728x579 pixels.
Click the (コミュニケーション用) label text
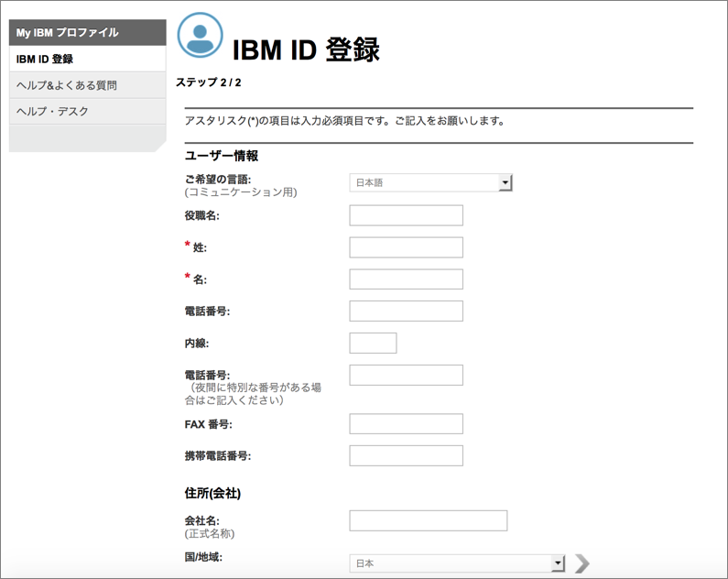point(241,192)
